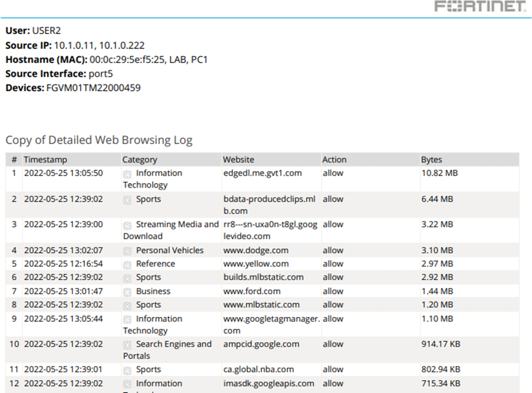532x393 pixels.
Task: Select website builds.mlbstatic.com
Action: 263,277
